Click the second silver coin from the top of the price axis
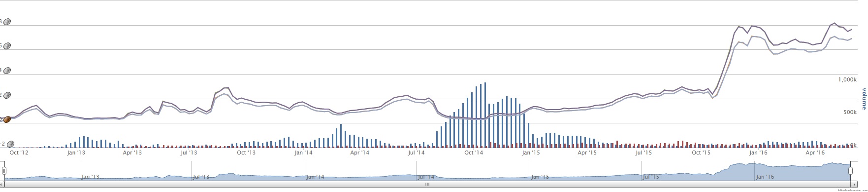 click(7, 46)
